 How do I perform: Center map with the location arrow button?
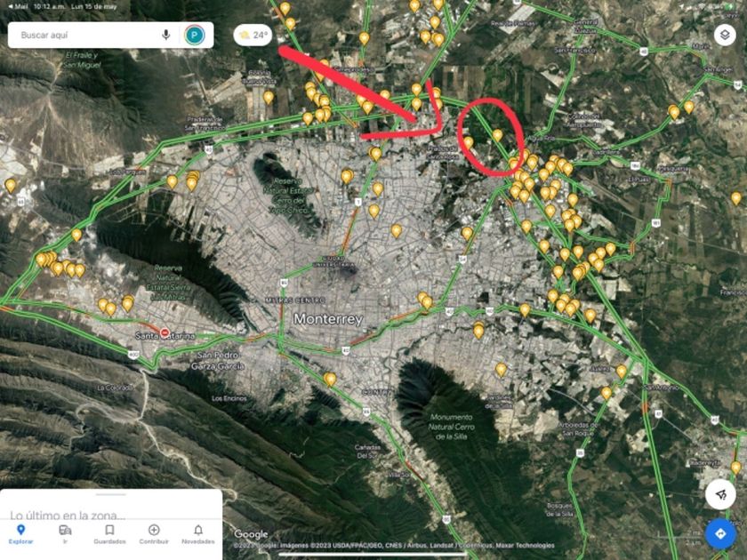pyautogui.click(x=720, y=494)
